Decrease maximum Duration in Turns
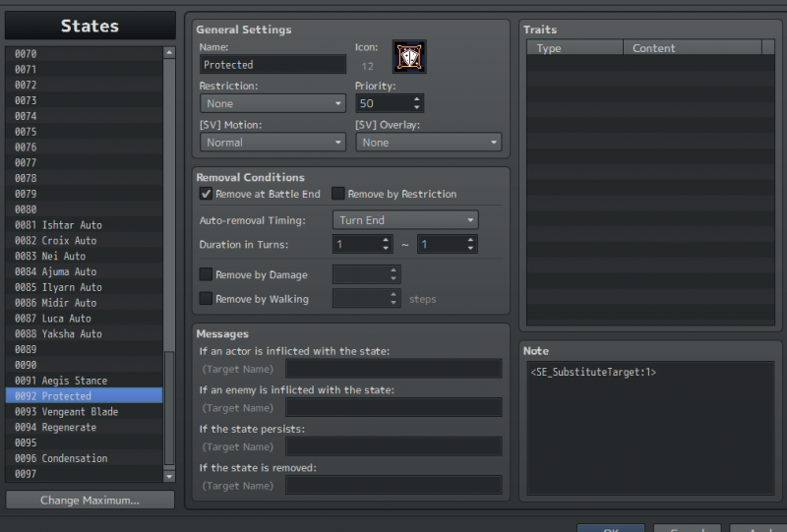Viewport: 787px width, 532px height. point(470,248)
